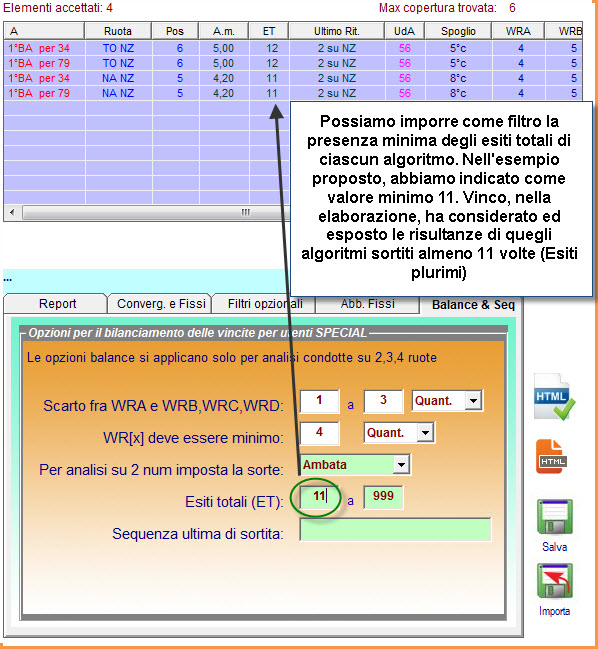The width and height of the screenshot is (598, 649).
Task: Click the WR[x] minimum field showing 4
Action: pyautogui.click(x=319, y=433)
